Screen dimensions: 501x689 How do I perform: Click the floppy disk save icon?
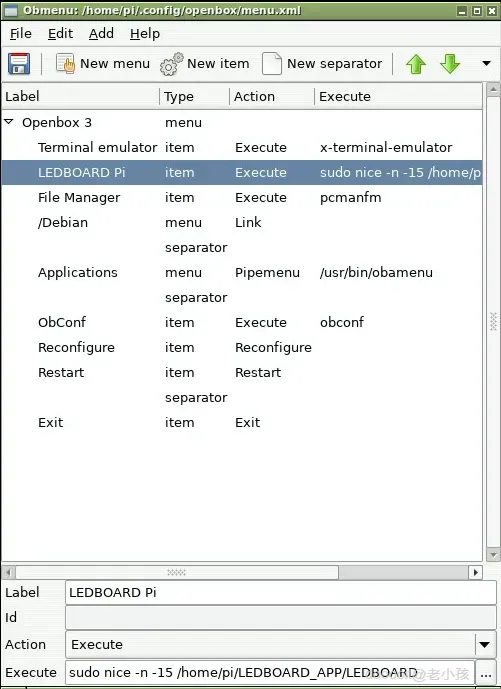coord(19,64)
